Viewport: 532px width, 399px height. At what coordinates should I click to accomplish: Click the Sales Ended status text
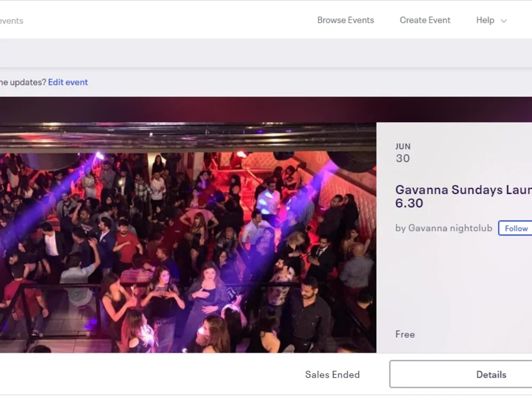[332, 375]
